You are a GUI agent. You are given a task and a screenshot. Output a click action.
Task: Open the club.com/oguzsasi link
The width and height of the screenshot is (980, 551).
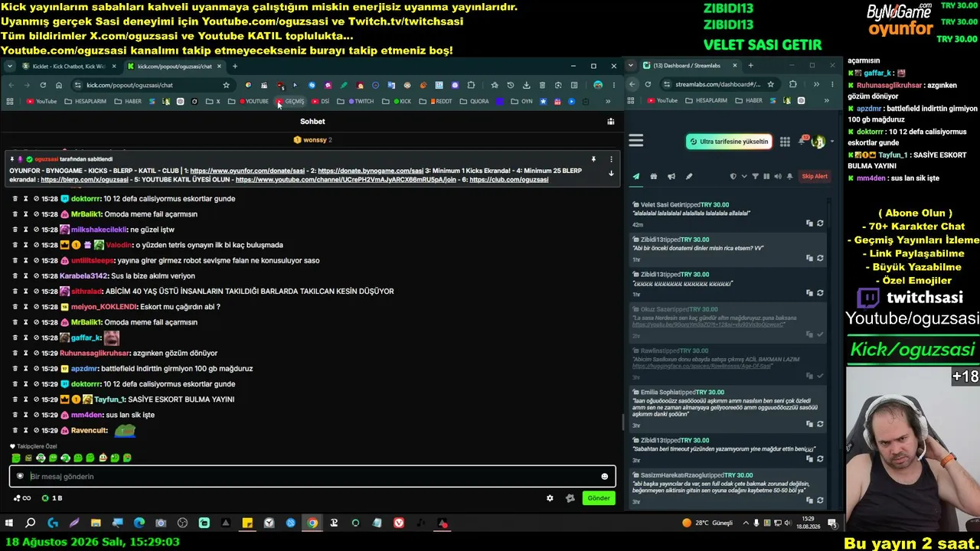coord(509,180)
